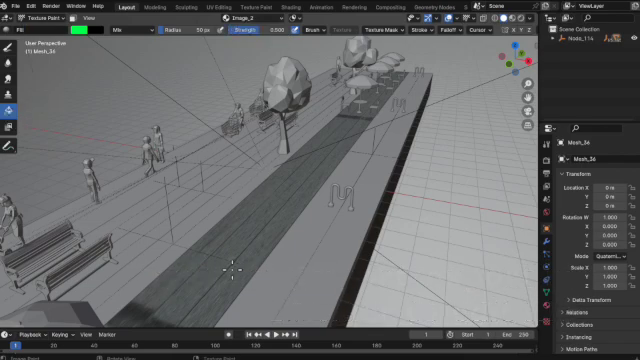
Task: Open the Mix blend mode dropdown
Action: 132,30
